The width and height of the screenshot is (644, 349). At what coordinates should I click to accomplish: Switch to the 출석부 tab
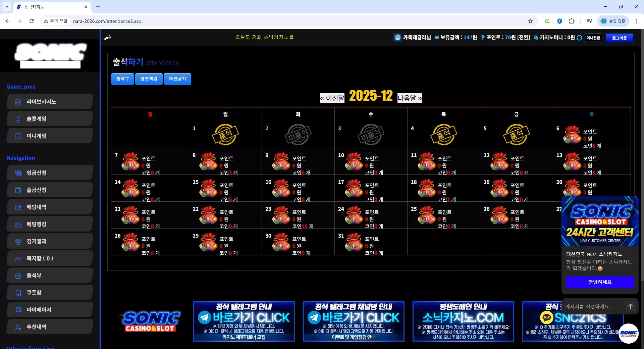[122, 79]
